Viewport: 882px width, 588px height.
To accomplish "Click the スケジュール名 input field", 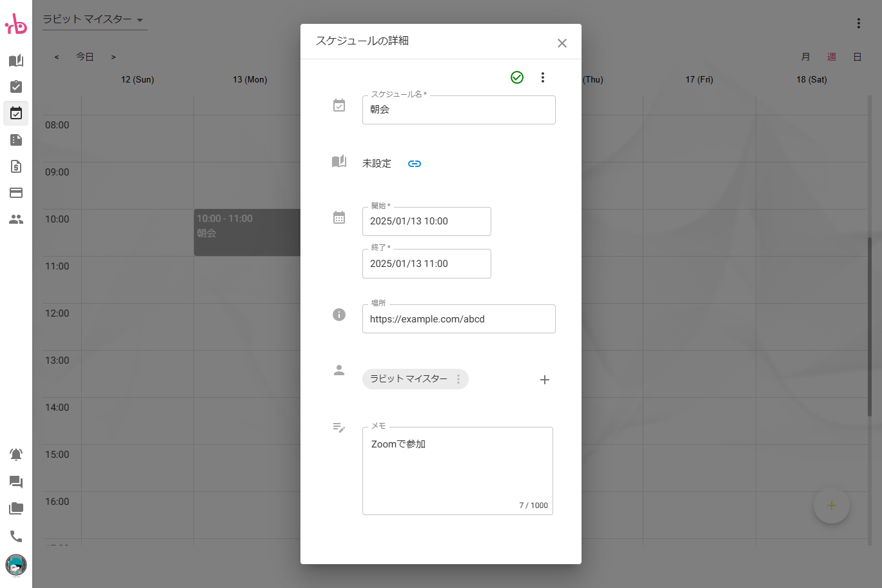I will (458, 110).
